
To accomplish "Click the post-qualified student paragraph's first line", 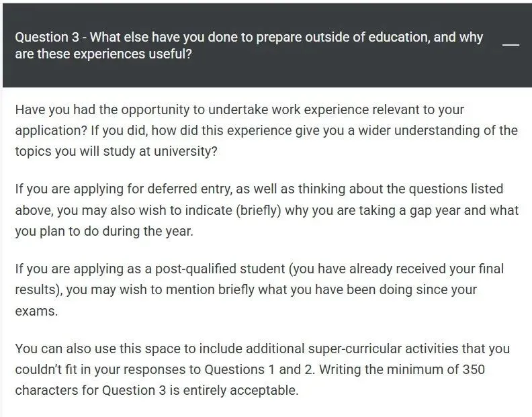I will click(x=259, y=269).
